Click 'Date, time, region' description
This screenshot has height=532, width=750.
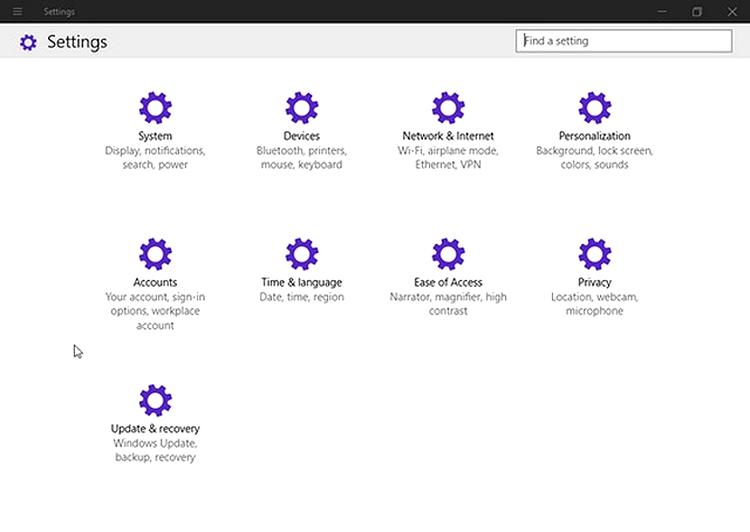301,297
